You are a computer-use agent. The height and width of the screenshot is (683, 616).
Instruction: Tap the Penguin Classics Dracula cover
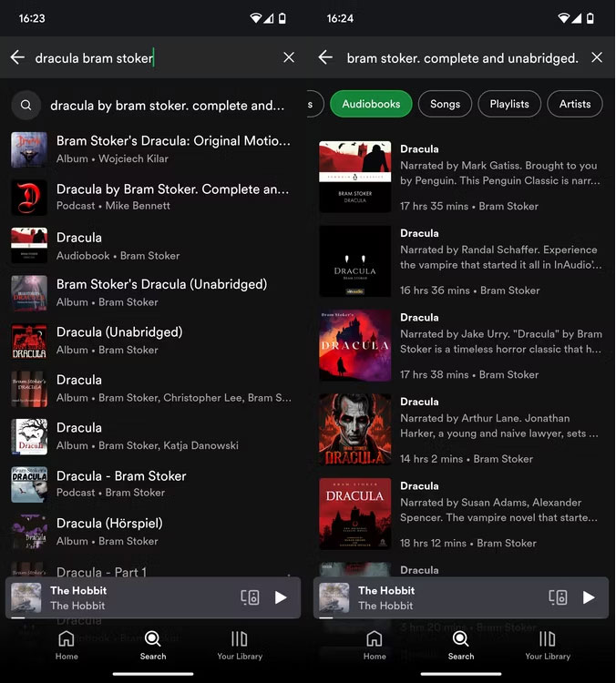click(x=354, y=177)
